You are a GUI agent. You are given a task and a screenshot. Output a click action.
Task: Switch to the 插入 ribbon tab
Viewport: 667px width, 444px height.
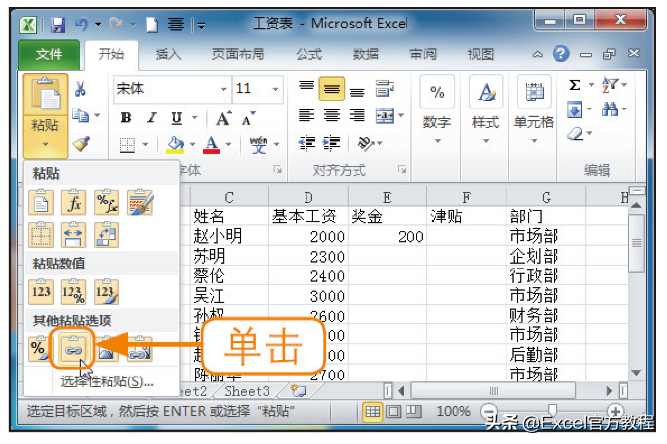pyautogui.click(x=168, y=54)
